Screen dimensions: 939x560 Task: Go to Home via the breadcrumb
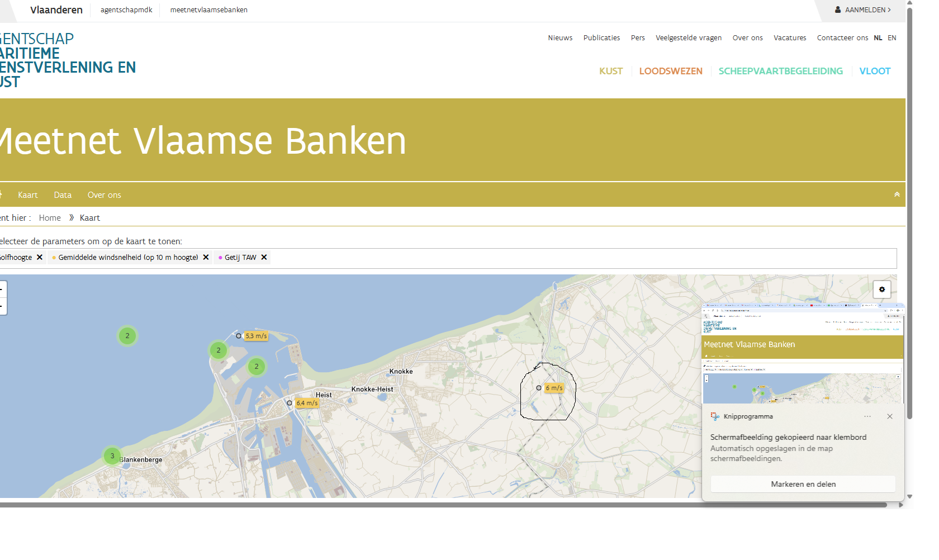click(x=50, y=218)
